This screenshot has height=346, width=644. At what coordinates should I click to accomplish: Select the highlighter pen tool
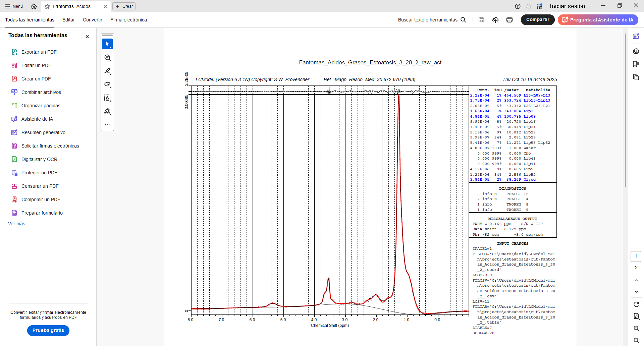point(107,71)
